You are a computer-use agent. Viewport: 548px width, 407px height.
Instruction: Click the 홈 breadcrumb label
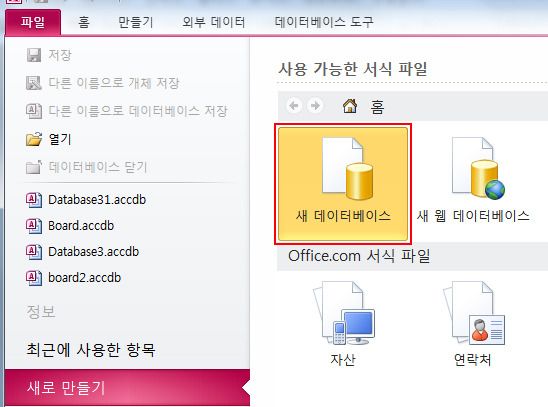pyautogui.click(x=377, y=107)
